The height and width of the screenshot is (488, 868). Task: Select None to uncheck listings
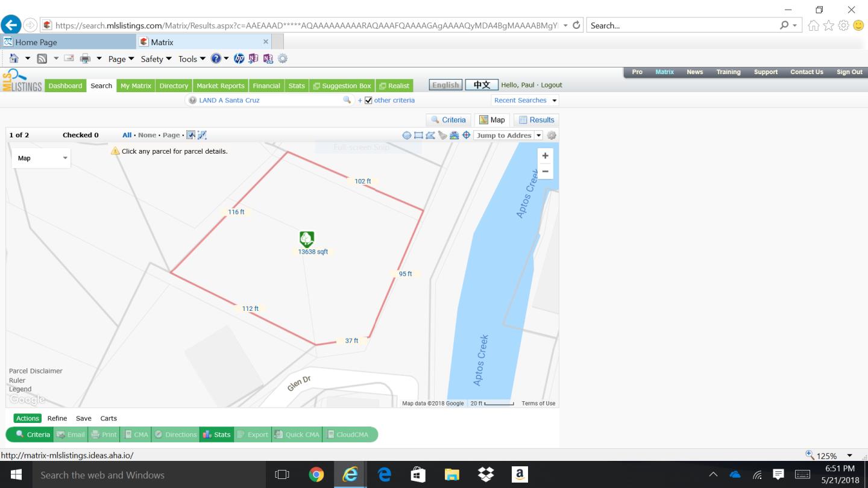pyautogui.click(x=147, y=135)
